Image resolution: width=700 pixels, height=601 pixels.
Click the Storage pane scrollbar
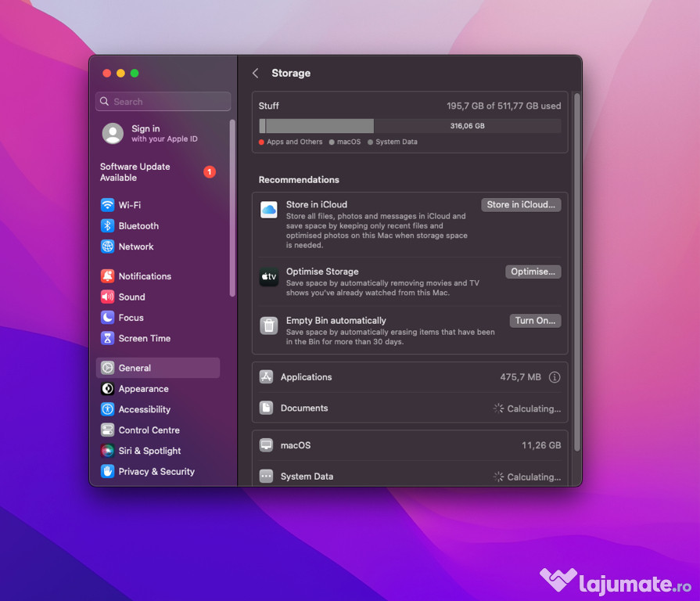pyautogui.click(x=576, y=272)
